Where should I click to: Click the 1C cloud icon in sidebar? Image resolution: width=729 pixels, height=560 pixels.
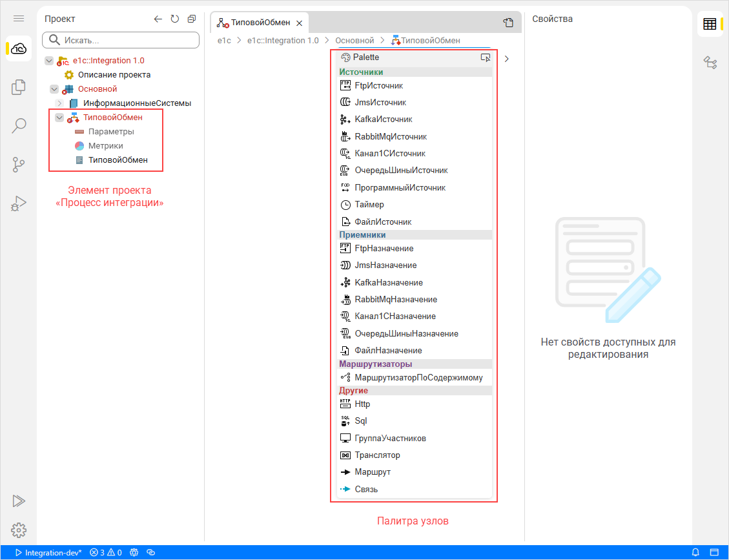pyautogui.click(x=19, y=49)
